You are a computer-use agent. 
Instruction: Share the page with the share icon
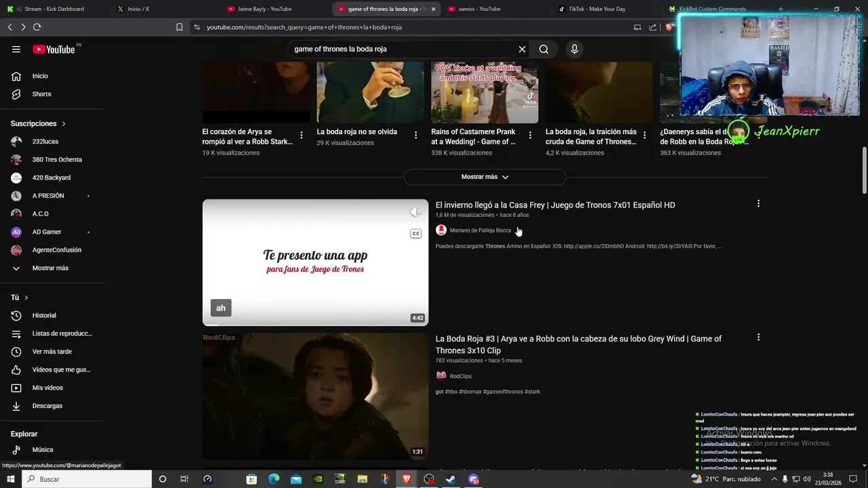652,27
